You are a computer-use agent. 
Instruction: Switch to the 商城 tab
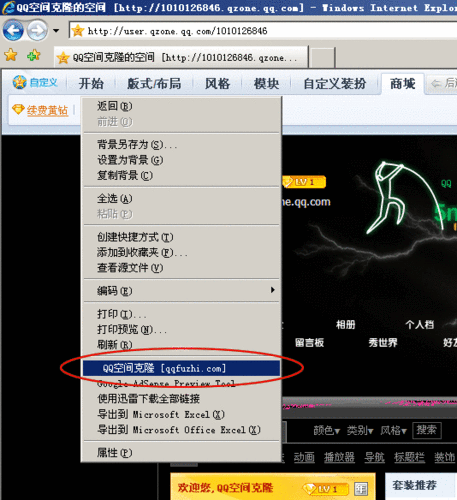(403, 83)
